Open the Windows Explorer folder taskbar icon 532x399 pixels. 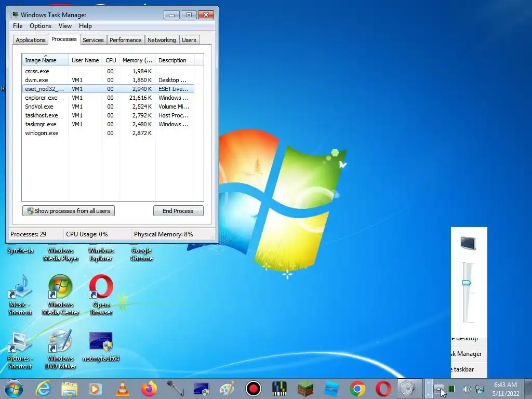tap(69, 389)
